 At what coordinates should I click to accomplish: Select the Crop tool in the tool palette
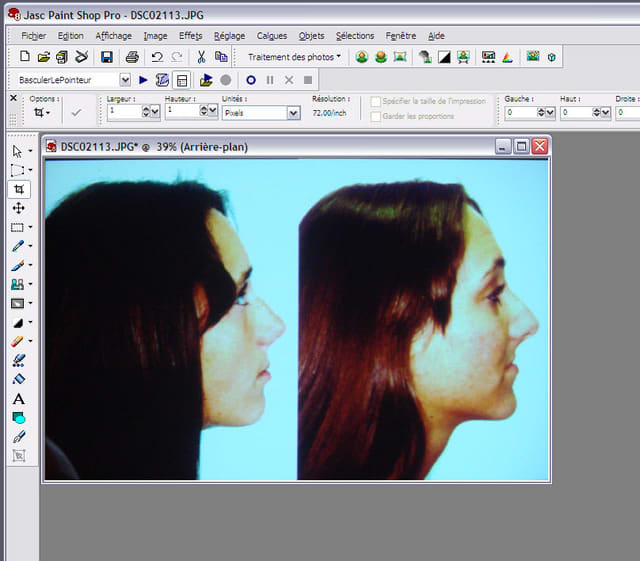[x=18, y=189]
